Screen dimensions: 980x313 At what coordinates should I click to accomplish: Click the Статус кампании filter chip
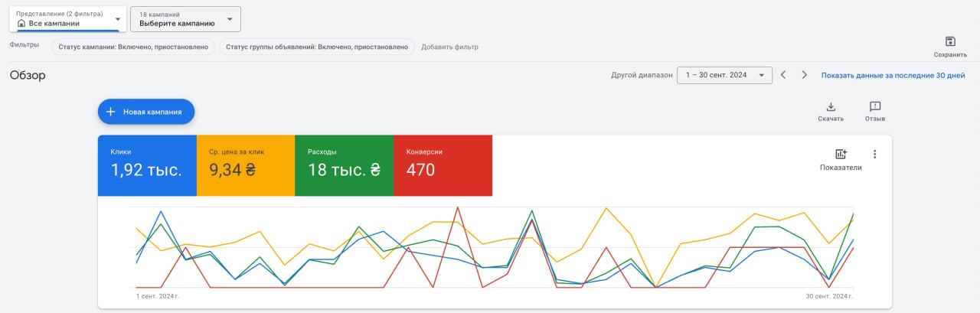click(x=133, y=47)
